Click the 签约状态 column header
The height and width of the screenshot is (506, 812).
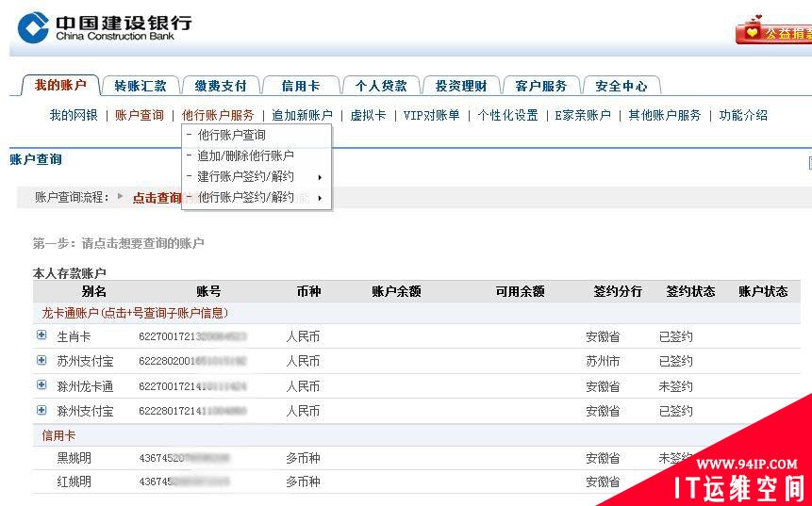click(x=690, y=291)
